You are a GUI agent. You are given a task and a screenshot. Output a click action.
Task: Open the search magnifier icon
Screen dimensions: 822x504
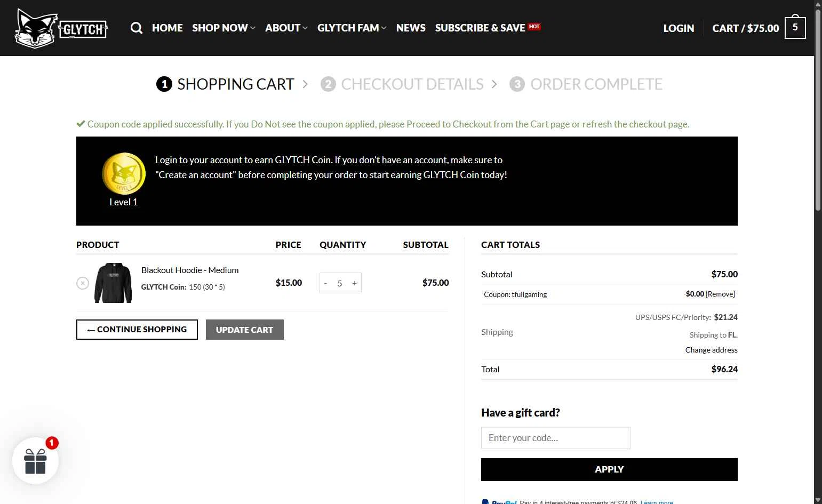coord(137,28)
